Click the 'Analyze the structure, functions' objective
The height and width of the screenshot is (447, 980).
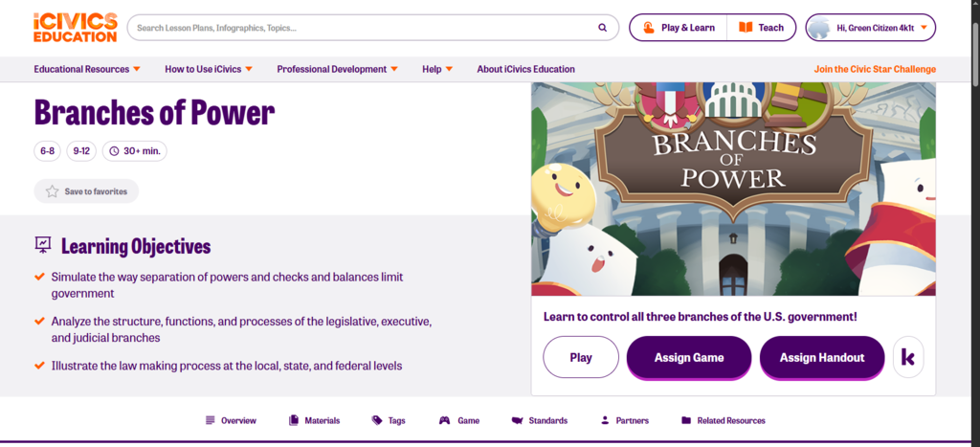click(242, 329)
